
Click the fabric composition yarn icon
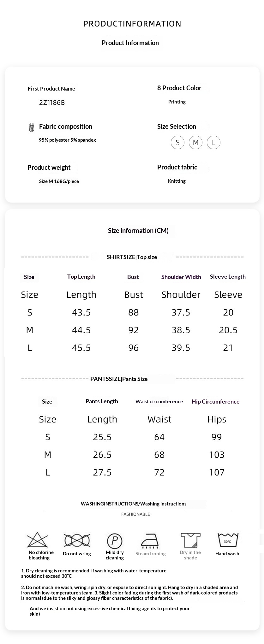pyautogui.click(x=32, y=127)
